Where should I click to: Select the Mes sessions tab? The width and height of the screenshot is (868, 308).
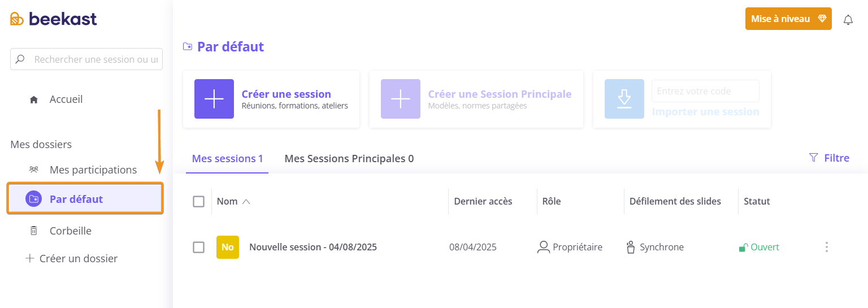(x=227, y=159)
